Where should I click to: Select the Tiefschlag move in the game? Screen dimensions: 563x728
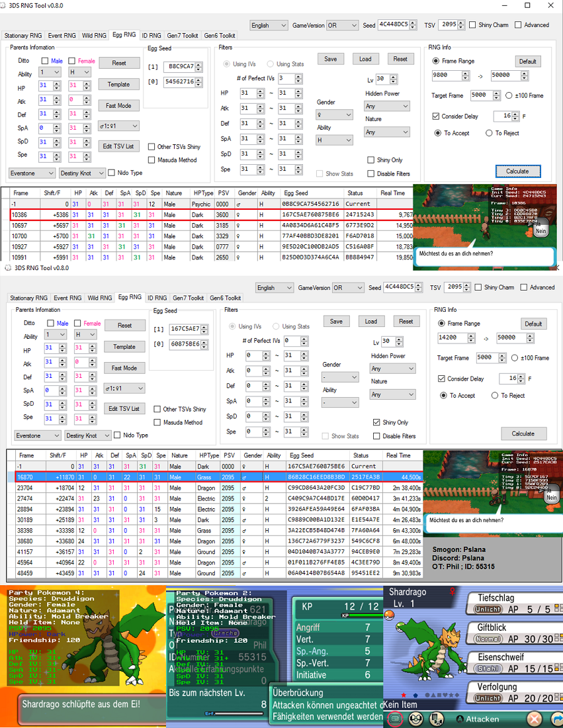click(x=514, y=604)
